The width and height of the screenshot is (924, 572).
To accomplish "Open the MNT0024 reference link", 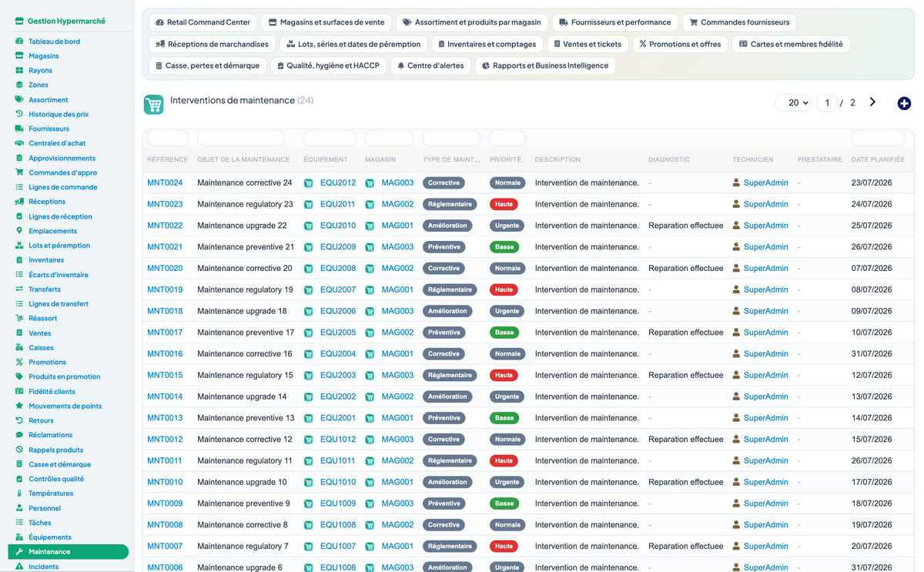I will point(165,183).
